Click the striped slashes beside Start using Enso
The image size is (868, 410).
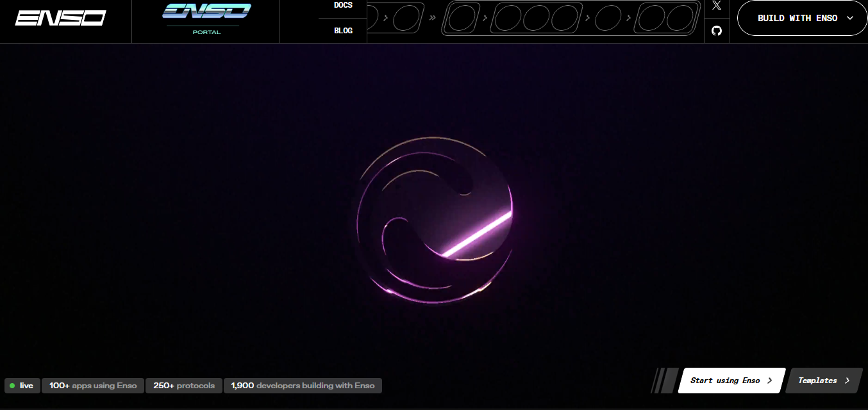(664, 381)
